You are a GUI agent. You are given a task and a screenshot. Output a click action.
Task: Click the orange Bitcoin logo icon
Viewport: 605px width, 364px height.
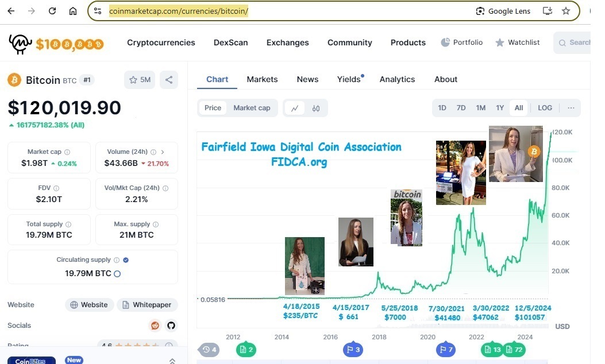click(15, 80)
